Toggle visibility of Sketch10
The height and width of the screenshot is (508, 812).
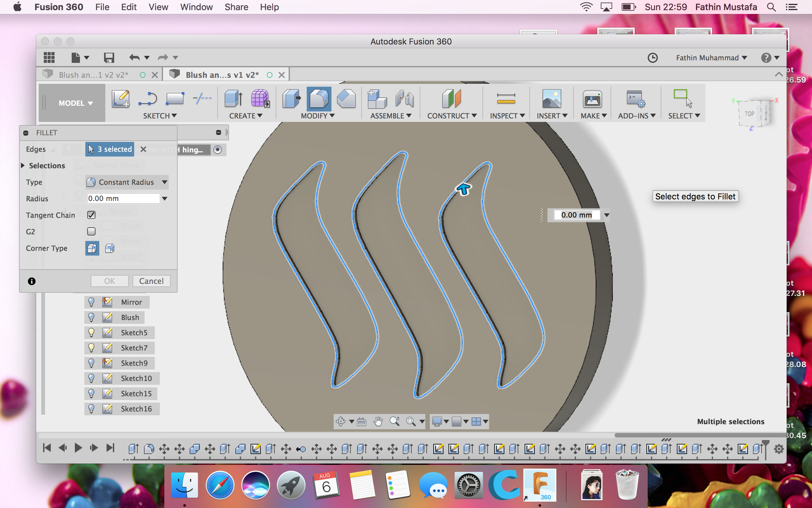pyautogui.click(x=91, y=378)
